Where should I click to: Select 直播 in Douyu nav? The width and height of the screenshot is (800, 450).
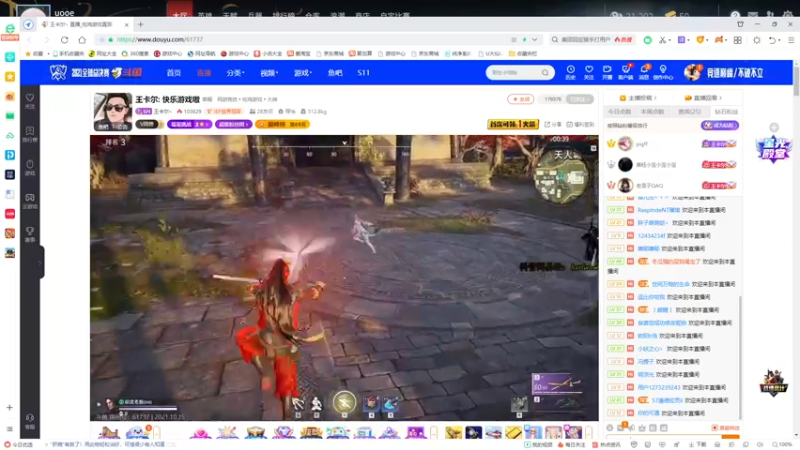(x=204, y=73)
